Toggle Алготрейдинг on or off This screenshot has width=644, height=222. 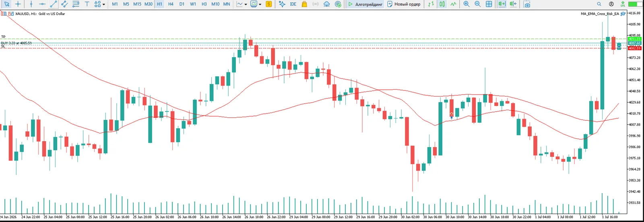click(x=365, y=4)
